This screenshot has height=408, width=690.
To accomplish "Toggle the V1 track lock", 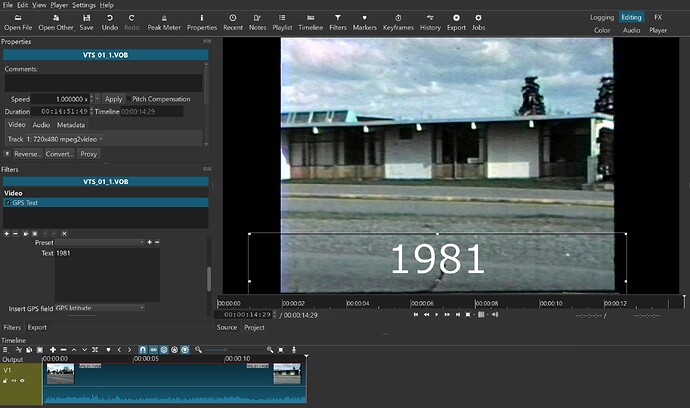I will click(5, 381).
